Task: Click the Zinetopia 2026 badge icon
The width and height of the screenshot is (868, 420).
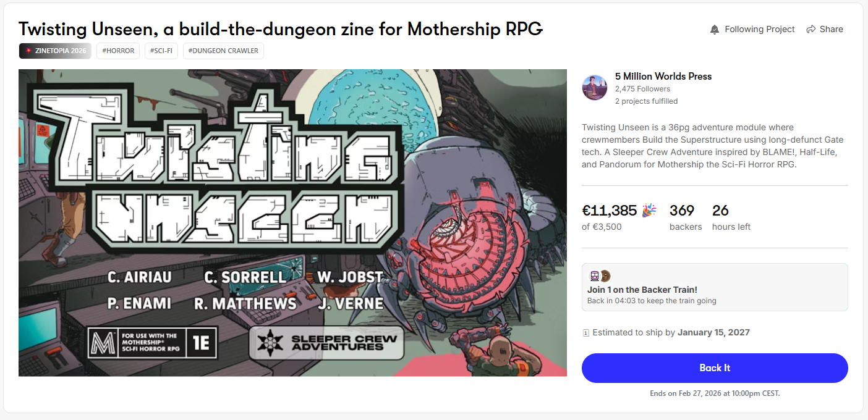Action: [x=28, y=51]
